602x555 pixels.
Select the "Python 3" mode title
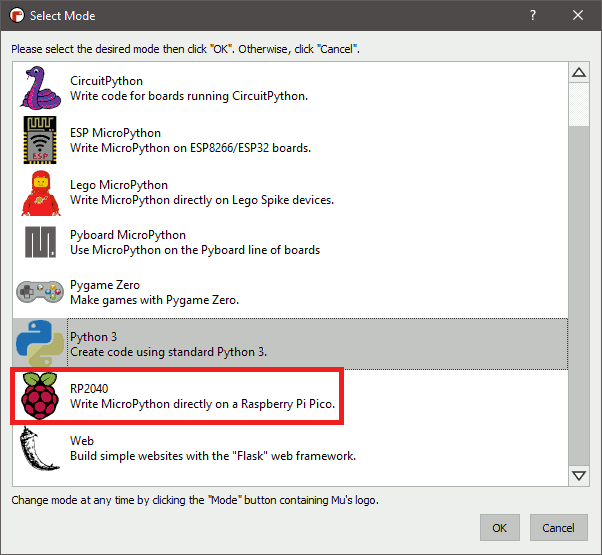pyautogui.click(x=93, y=337)
